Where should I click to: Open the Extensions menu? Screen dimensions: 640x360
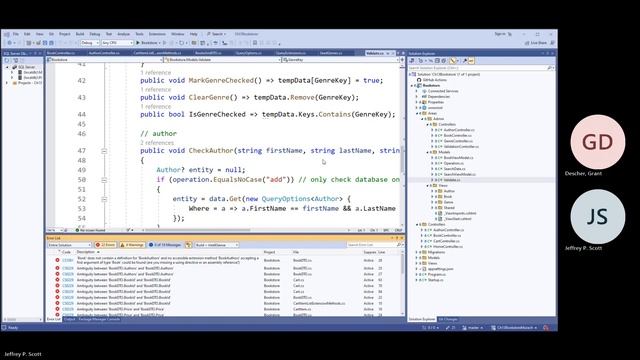[x=157, y=34]
